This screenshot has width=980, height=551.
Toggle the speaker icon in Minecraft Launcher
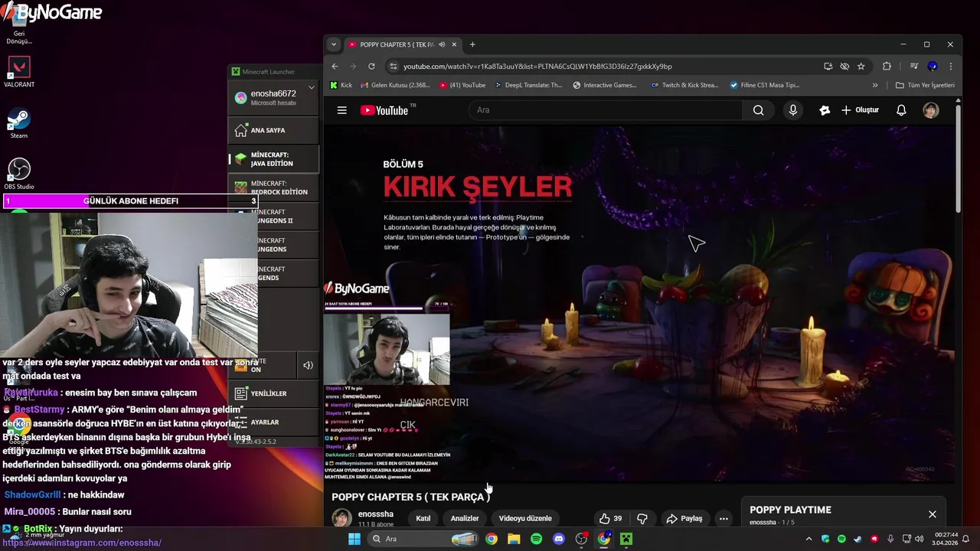coord(308,366)
